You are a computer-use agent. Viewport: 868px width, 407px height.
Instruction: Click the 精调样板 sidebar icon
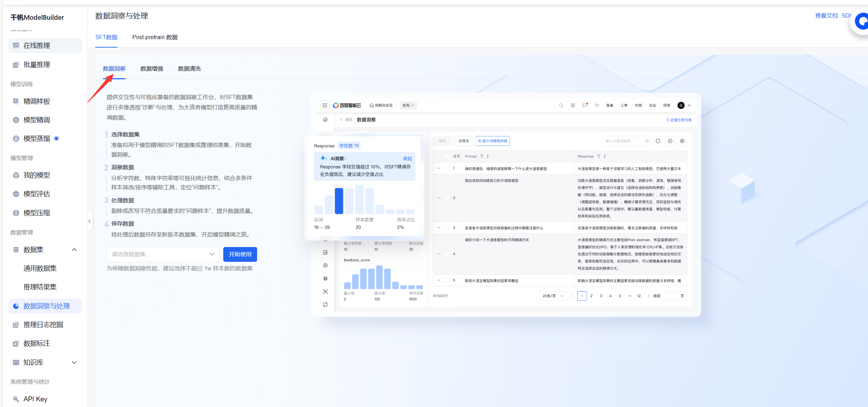[16, 101]
